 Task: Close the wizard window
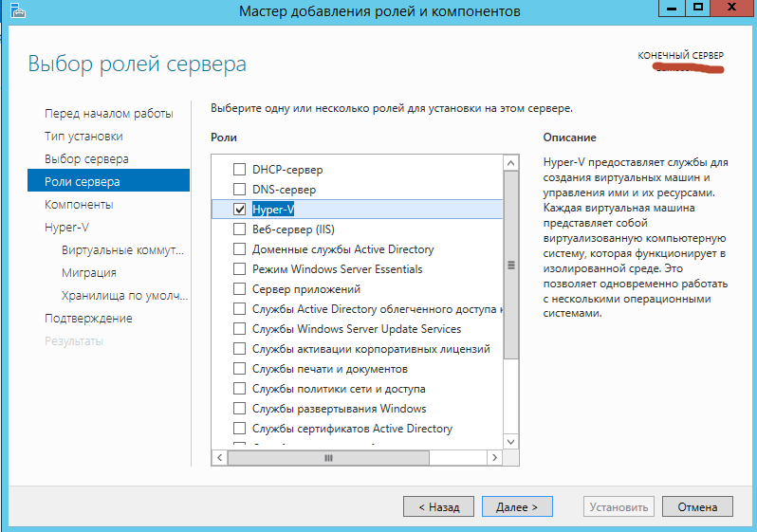coord(732,8)
